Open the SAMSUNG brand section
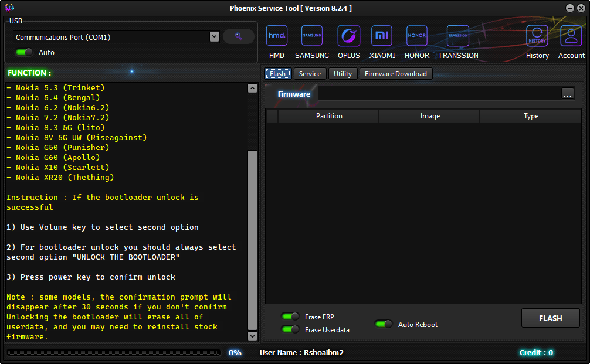The height and width of the screenshot is (364, 590). pos(311,36)
